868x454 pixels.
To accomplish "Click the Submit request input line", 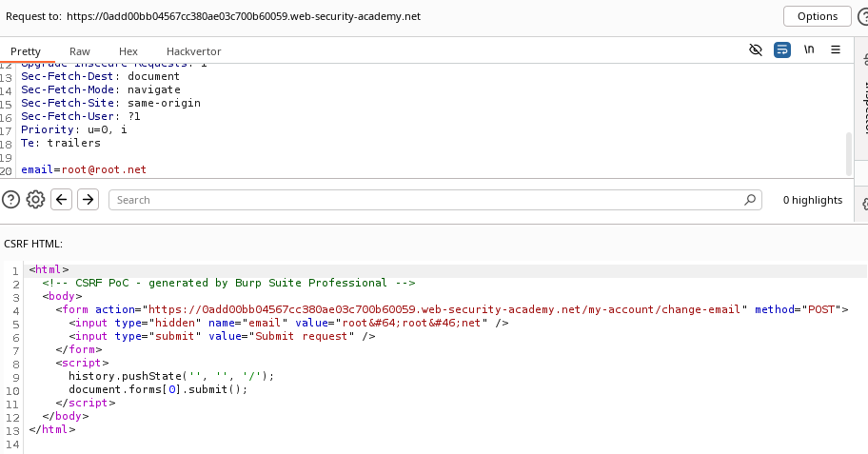I will (222, 336).
